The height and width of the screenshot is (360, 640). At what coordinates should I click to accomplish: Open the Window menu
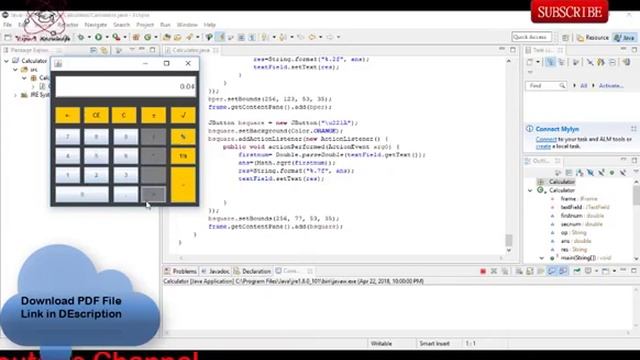(x=187, y=25)
